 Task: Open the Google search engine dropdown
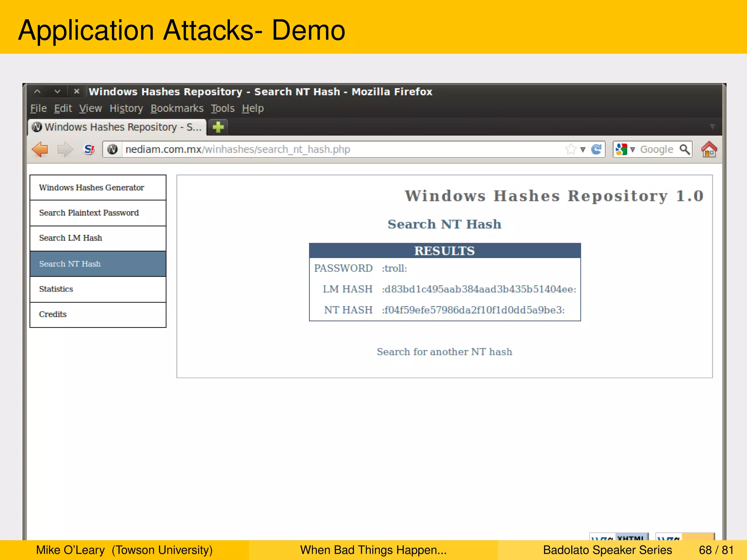(632, 149)
